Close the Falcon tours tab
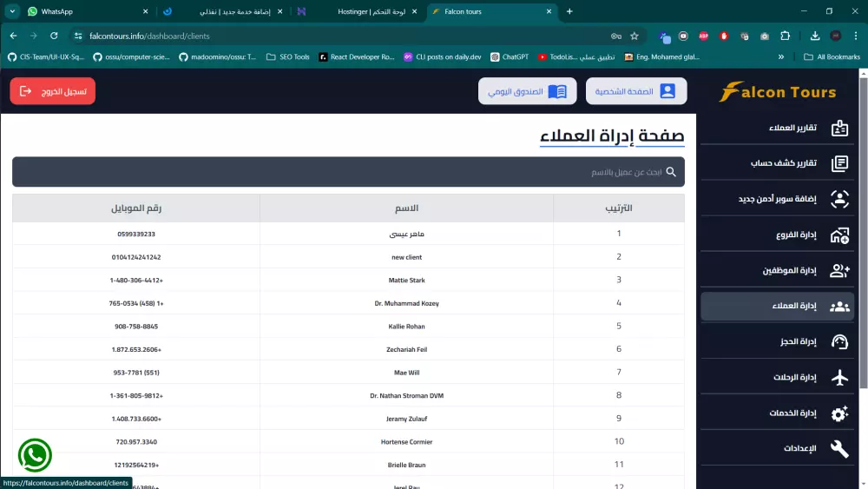Viewport: 868px width, 489px height. (549, 11)
